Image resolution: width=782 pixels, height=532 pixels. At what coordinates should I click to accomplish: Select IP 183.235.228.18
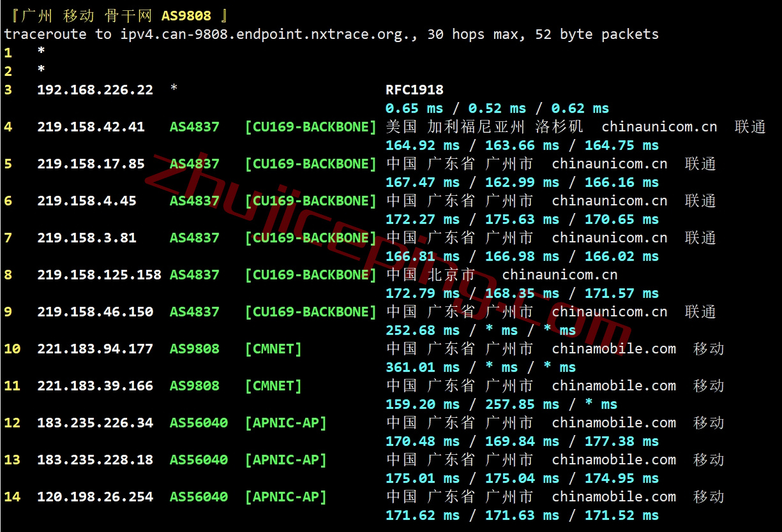pyautogui.click(x=95, y=460)
